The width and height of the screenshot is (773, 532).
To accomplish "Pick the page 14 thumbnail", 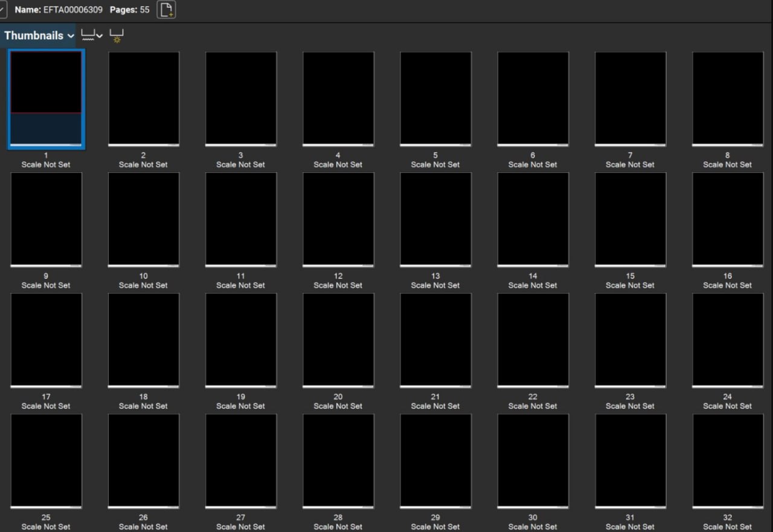I will (533, 219).
